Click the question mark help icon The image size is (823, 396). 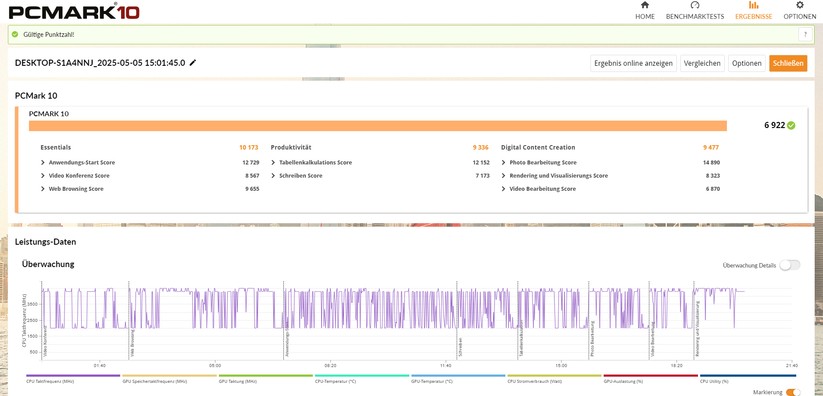[805, 35]
